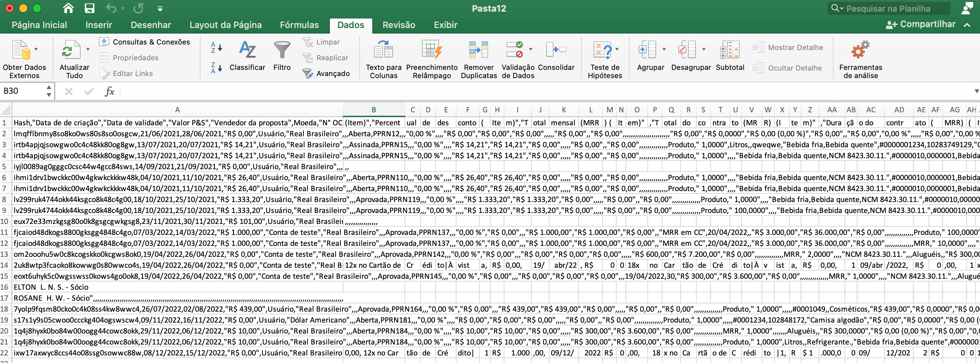Open Ferramentas de análise
Image resolution: width=980 pixels, height=363 pixels.
[860, 51]
